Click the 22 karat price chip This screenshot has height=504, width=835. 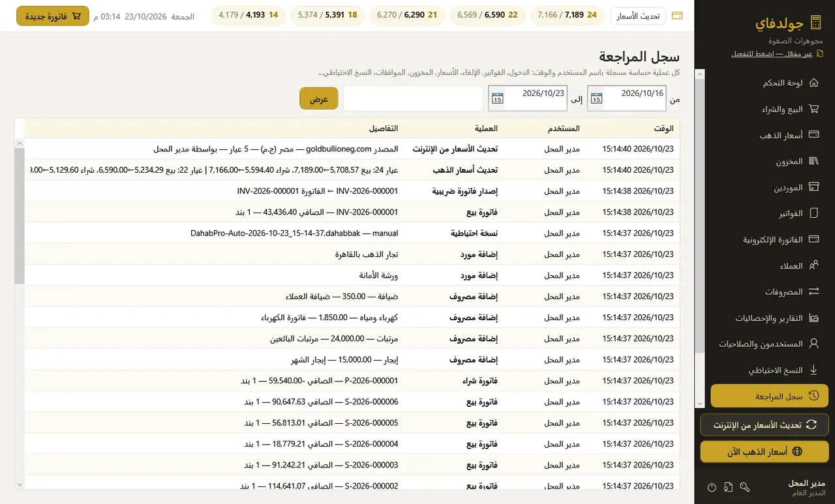pos(488,15)
